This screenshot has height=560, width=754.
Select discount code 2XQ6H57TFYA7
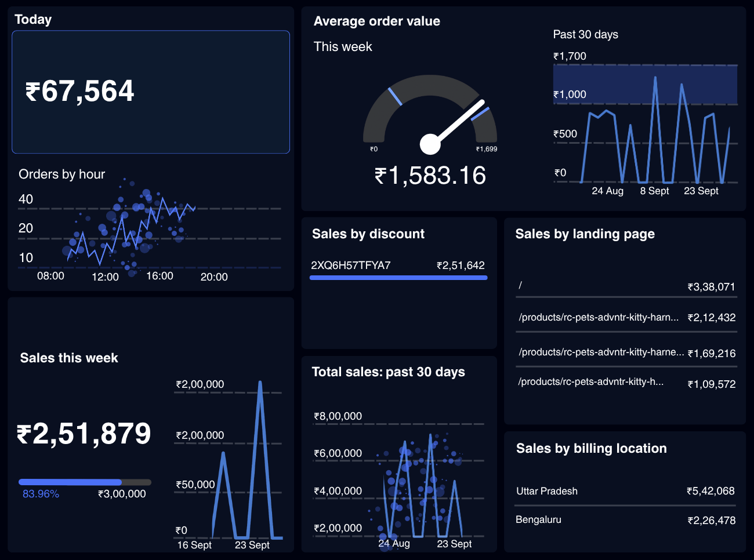click(x=350, y=266)
